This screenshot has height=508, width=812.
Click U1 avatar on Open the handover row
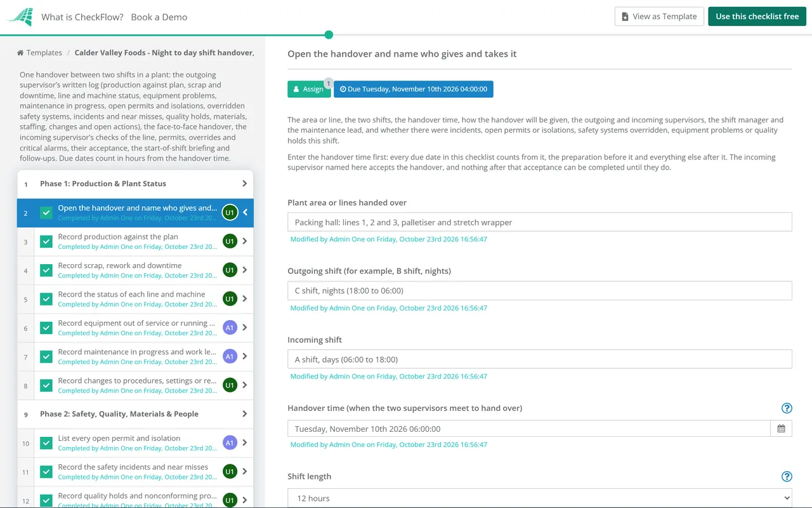coord(230,213)
